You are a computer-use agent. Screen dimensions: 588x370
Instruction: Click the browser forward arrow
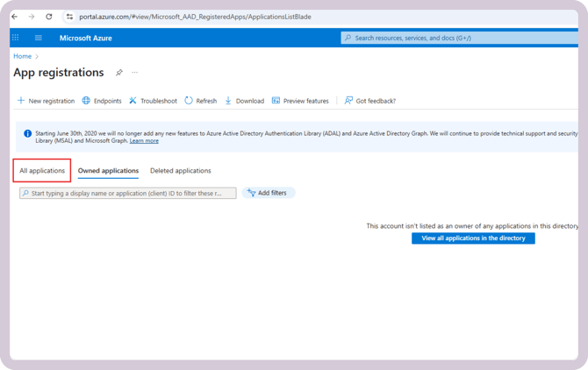(31, 17)
